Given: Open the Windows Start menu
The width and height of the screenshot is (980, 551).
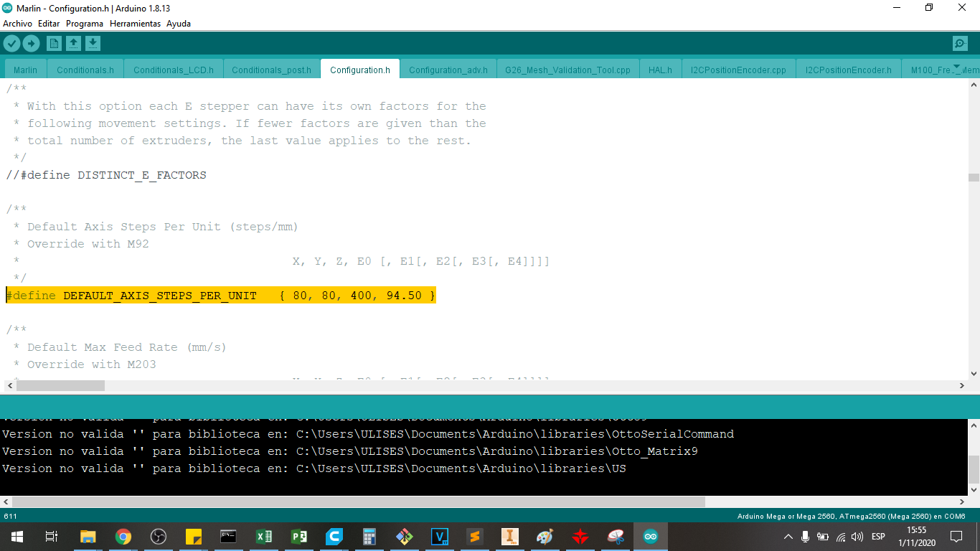Looking at the screenshot, I should 17,537.
